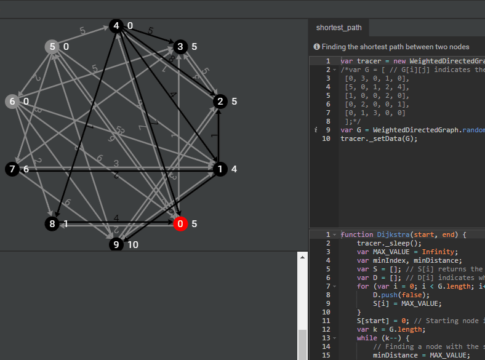Click the gray node 6
Viewport: 485px width, 360px height.
[12, 101]
